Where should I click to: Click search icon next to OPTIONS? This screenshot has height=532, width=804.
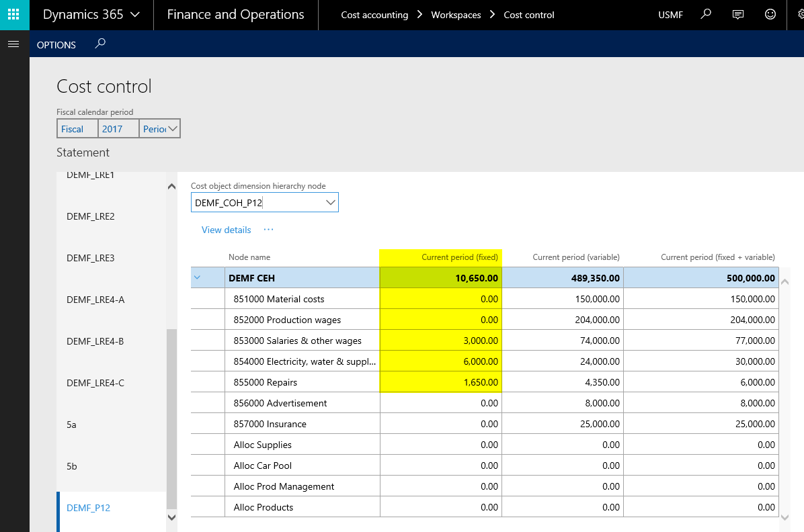(100, 44)
